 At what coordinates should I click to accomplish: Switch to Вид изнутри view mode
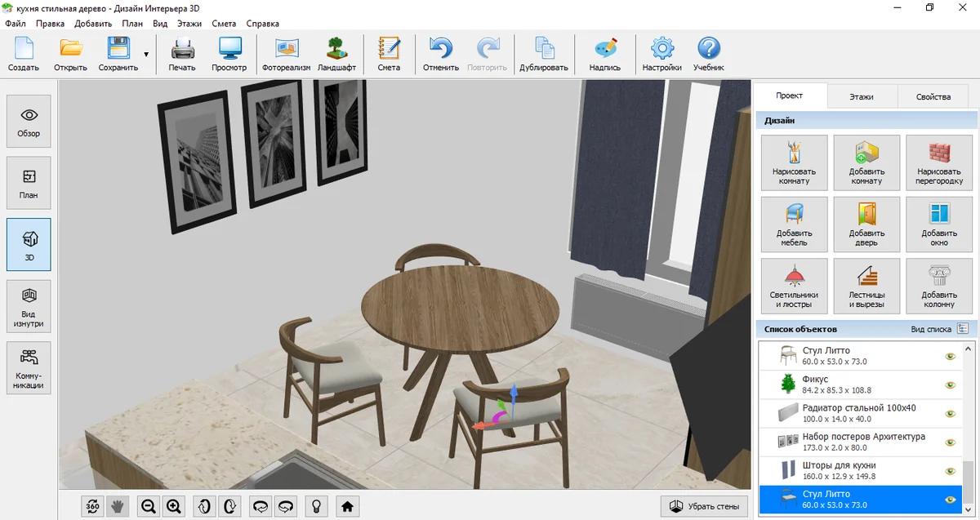(x=29, y=306)
